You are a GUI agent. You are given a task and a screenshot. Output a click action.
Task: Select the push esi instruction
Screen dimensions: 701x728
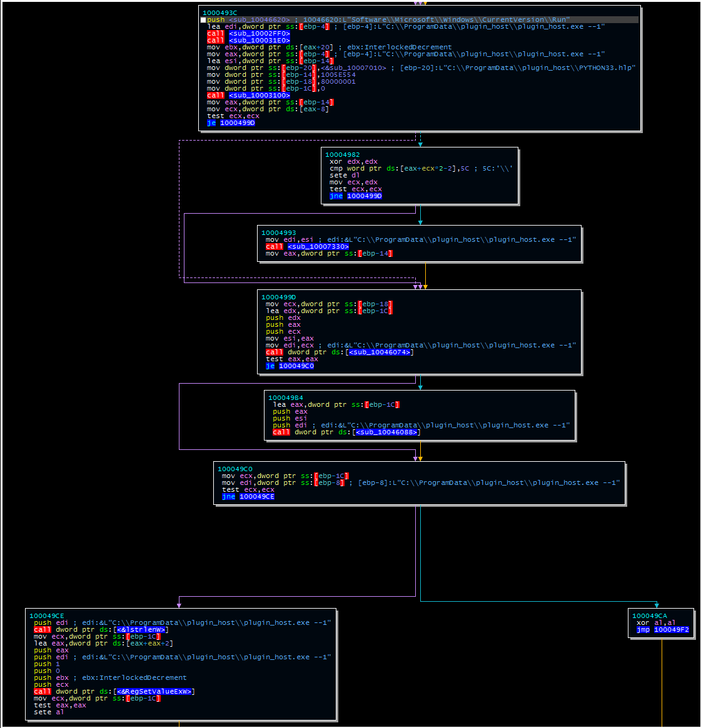(290, 418)
